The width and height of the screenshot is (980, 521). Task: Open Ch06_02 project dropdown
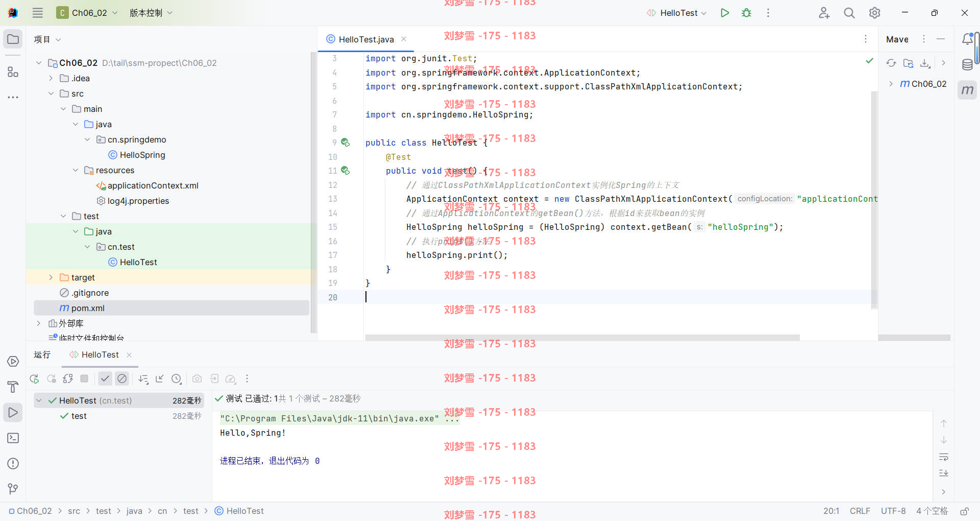click(87, 13)
